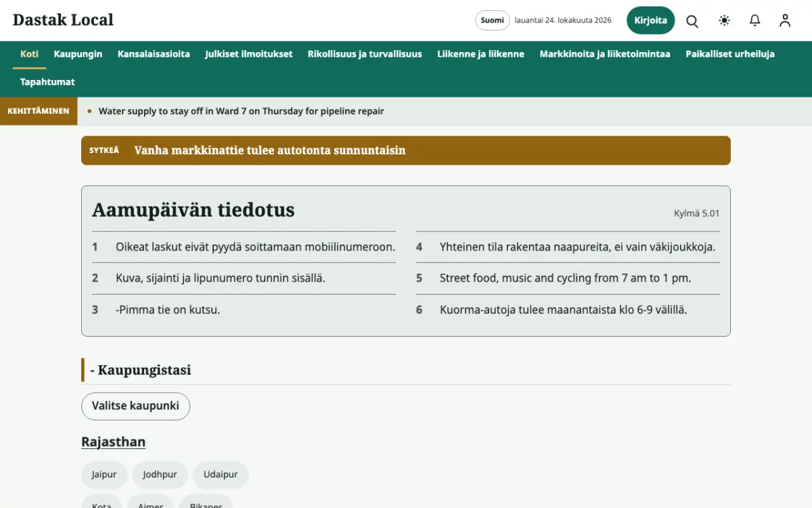Click the Aamupäivän tiedotus heading
Image resolution: width=812 pixels, height=508 pixels.
tap(194, 210)
